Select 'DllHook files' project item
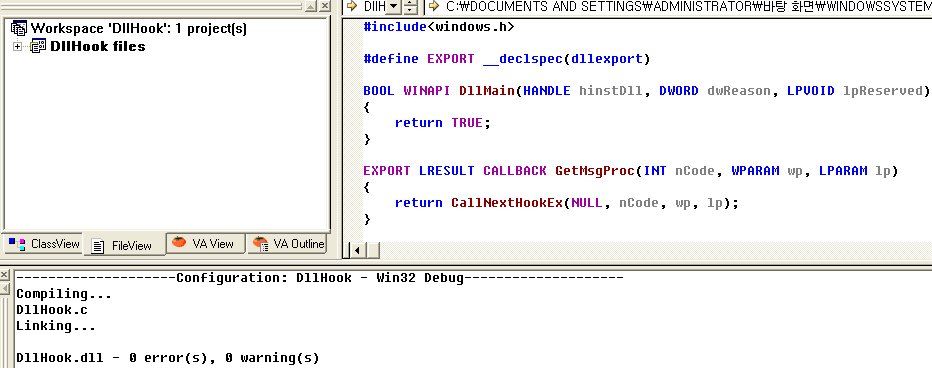This screenshot has height=368, width=932. point(97,46)
